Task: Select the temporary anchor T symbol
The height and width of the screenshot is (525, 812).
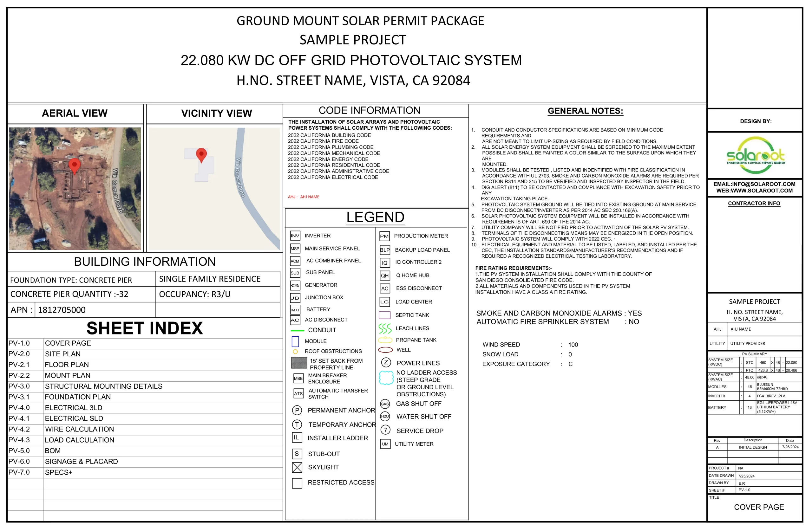Action: click(297, 425)
